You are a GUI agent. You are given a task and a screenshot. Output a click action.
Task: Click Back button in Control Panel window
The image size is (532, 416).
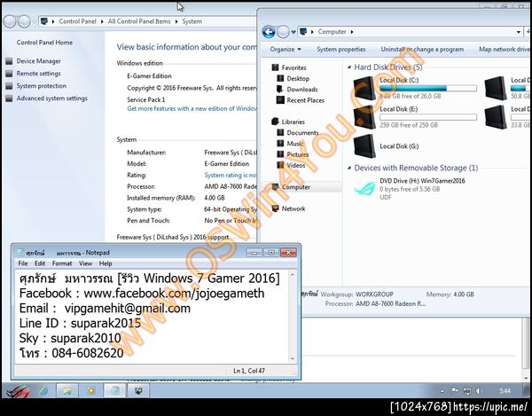coord(10,21)
